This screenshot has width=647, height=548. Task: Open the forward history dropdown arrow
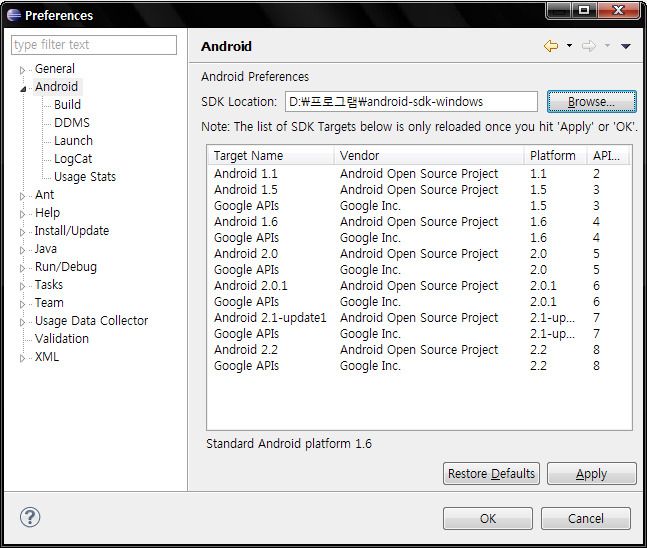tap(607, 45)
